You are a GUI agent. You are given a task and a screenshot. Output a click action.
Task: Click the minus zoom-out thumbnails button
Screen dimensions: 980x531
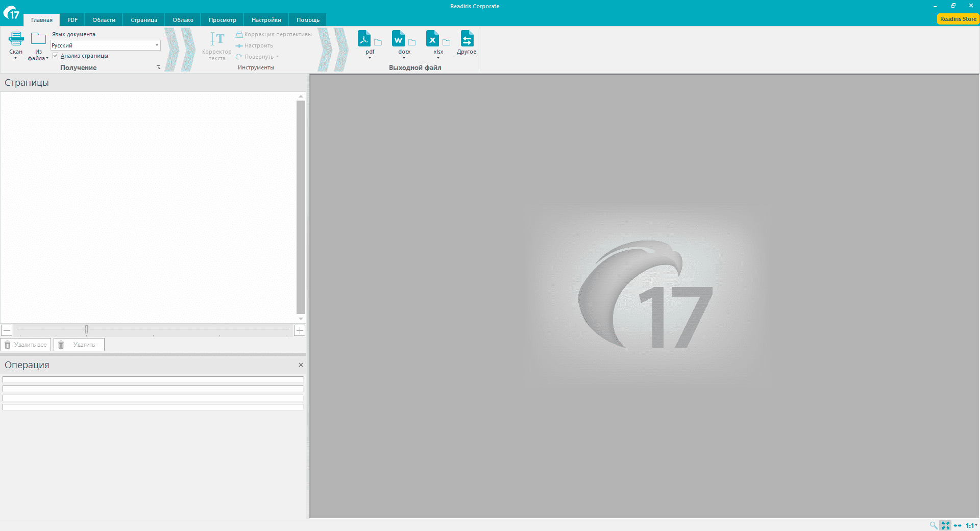coord(7,330)
